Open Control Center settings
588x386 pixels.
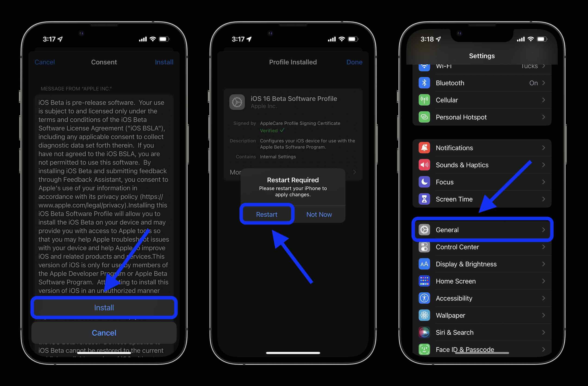tap(482, 247)
